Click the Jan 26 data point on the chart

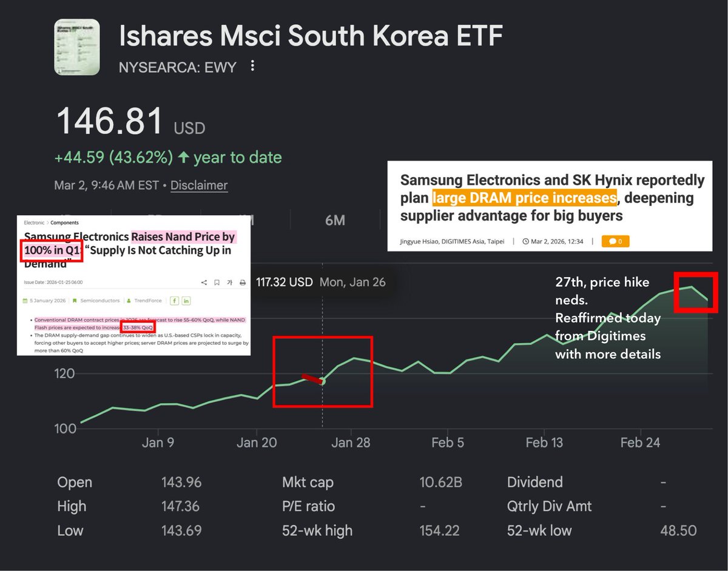click(322, 381)
